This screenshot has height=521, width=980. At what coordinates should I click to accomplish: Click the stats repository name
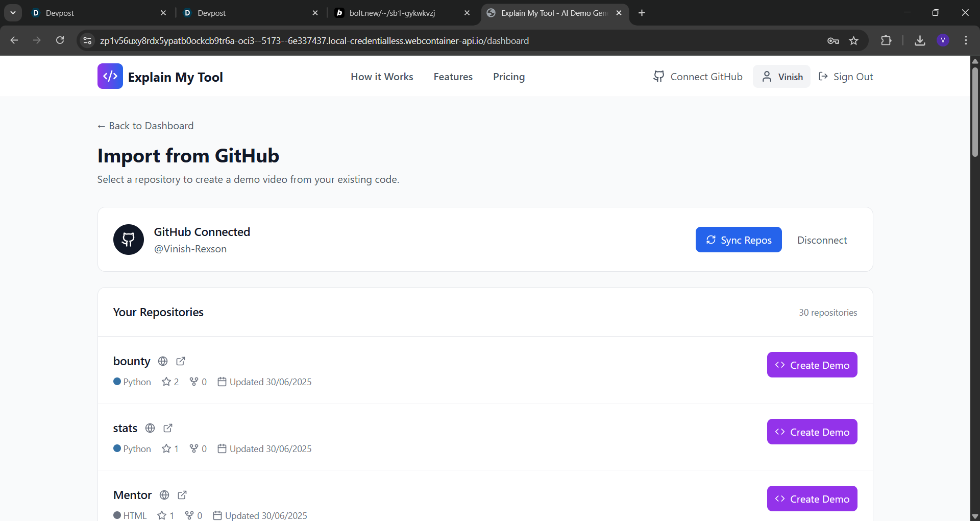point(125,428)
